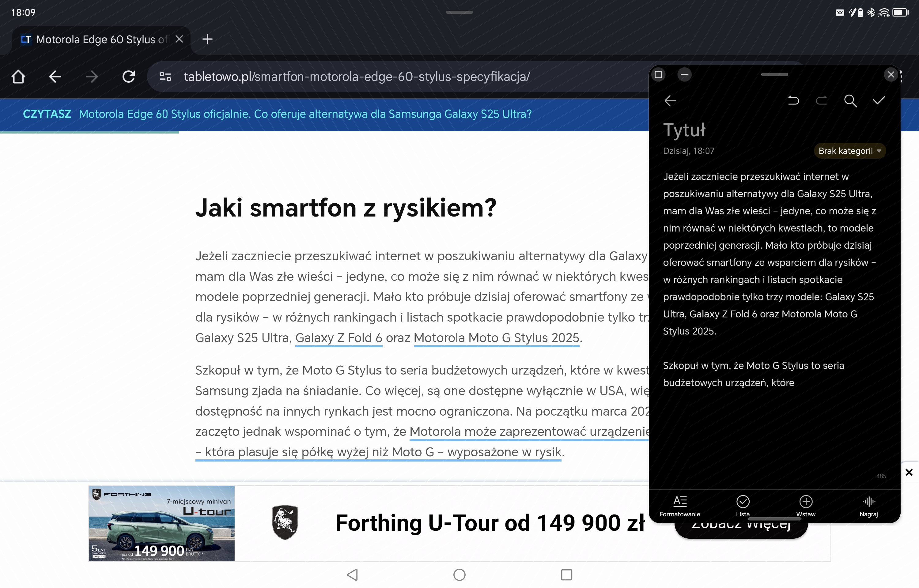
Task: Open a new browser tab
Action: click(207, 39)
